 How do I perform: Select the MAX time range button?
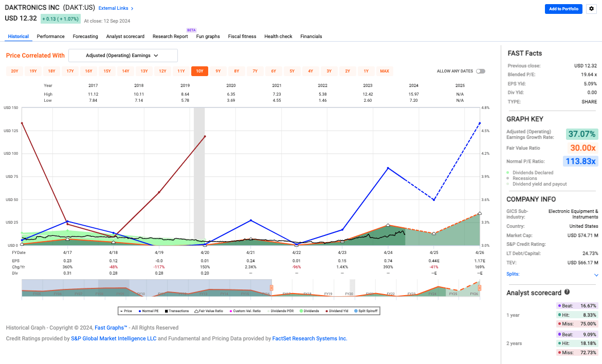(x=385, y=71)
